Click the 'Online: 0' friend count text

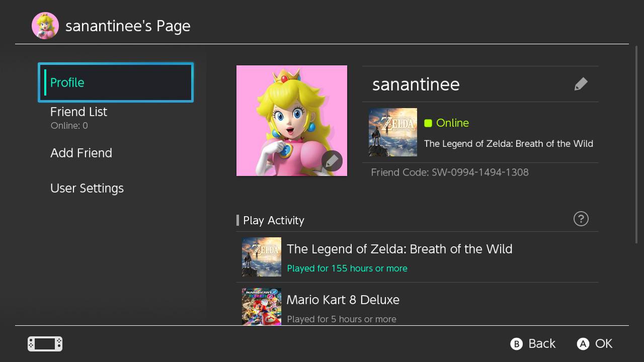(x=69, y=126)
